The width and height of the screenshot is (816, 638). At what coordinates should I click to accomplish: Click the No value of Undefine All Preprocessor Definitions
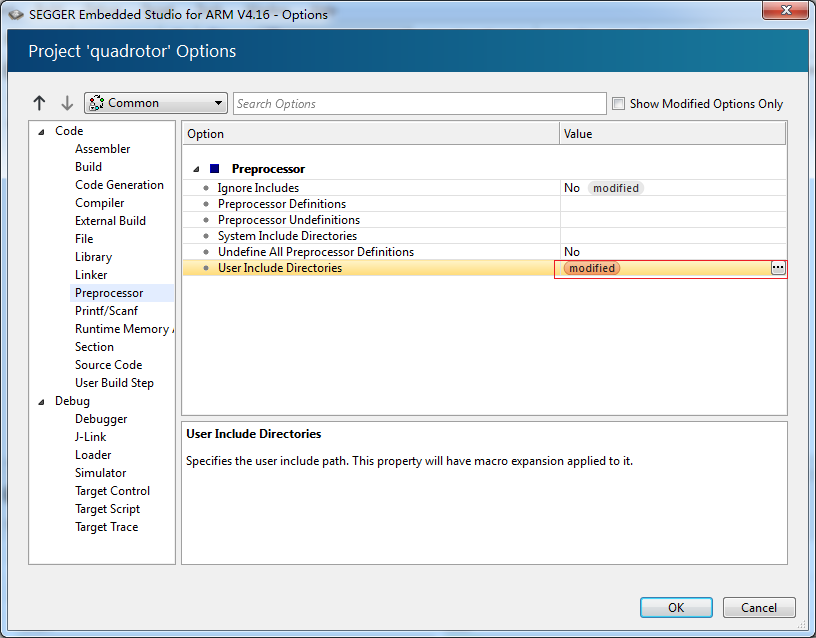tap(571, 252)
